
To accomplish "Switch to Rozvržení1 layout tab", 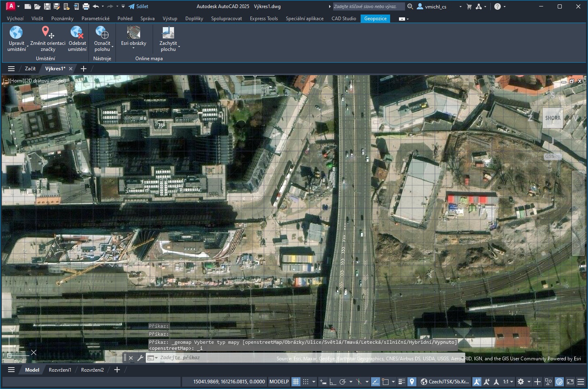I will point(60,370).
